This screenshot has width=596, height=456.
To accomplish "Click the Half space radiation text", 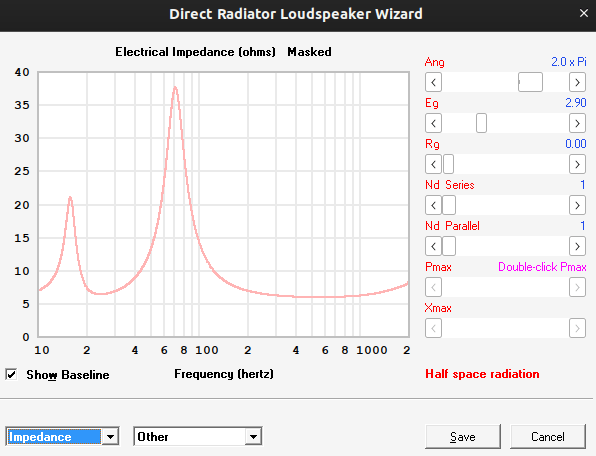I will click(482, 374).
